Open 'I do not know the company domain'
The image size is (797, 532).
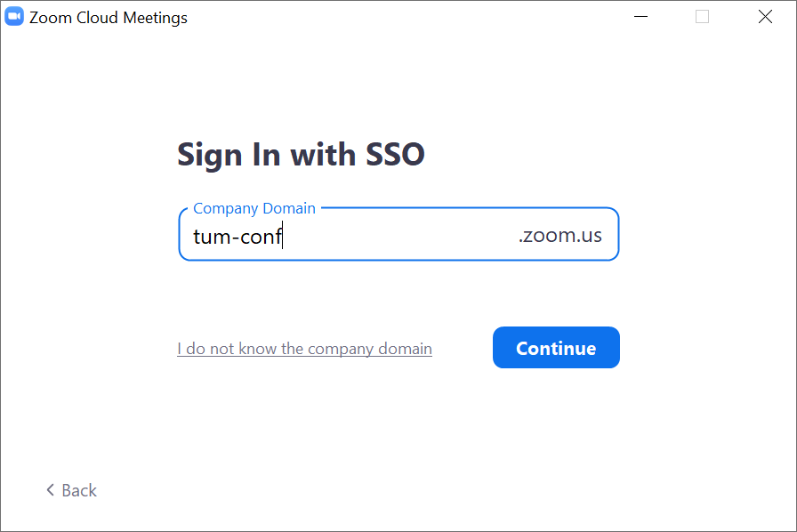[304, 349]
